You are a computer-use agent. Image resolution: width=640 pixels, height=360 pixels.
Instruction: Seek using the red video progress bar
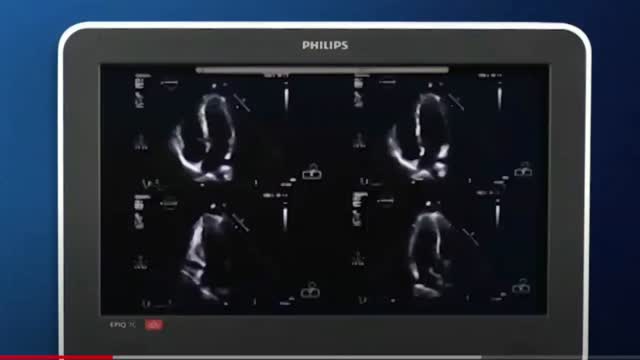[x=56, y=358]
